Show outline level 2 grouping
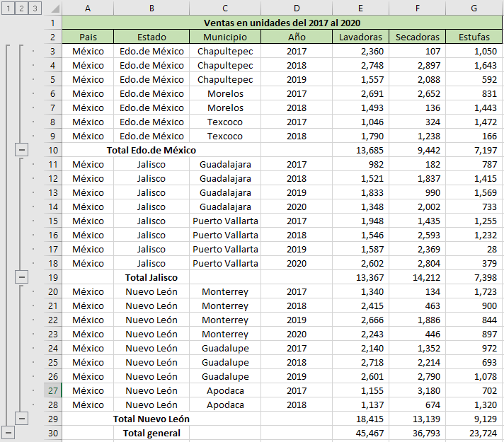504x442 pixels. tap(21, 8)
